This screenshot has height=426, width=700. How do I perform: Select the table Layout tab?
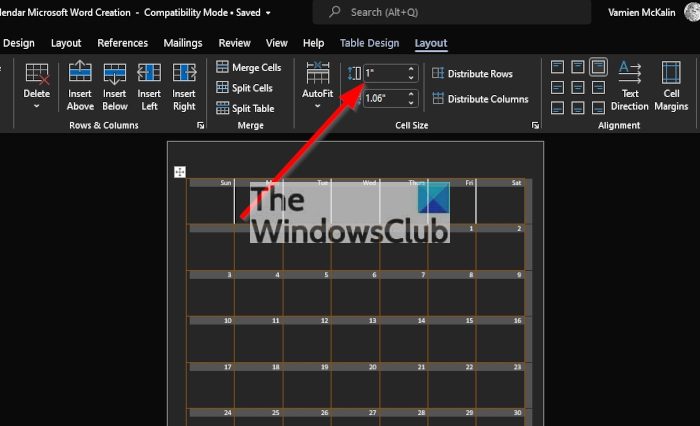pyautogui.click(x=431, y=43)
